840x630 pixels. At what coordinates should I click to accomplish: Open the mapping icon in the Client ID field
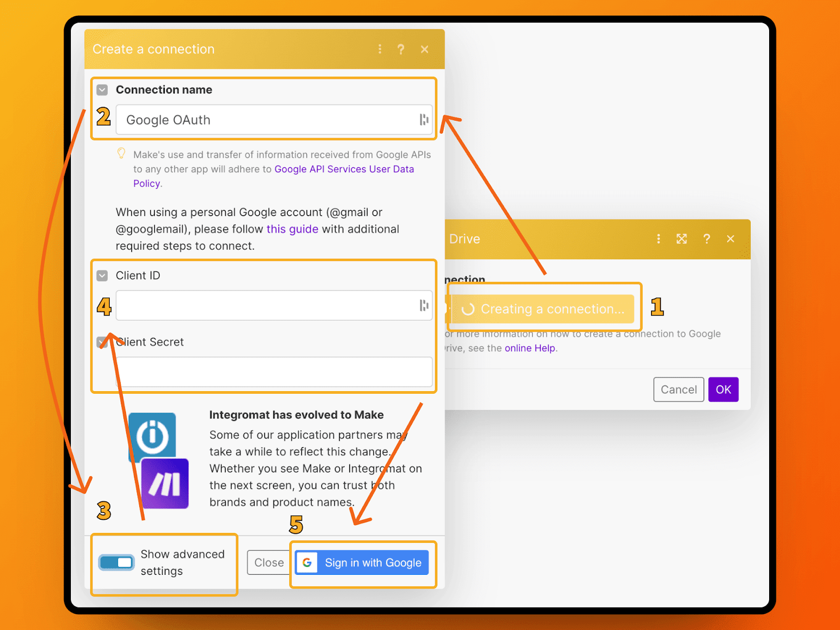coord(424,306)
